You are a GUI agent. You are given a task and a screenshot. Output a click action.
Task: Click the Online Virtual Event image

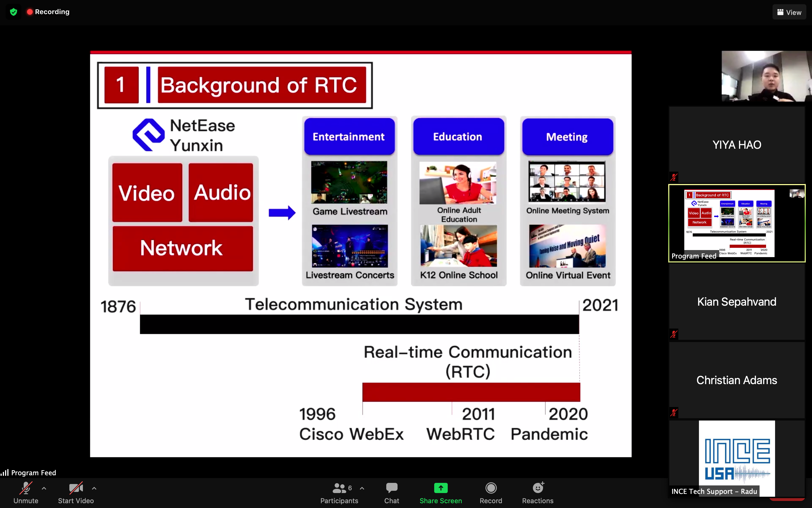coord(567,246)
